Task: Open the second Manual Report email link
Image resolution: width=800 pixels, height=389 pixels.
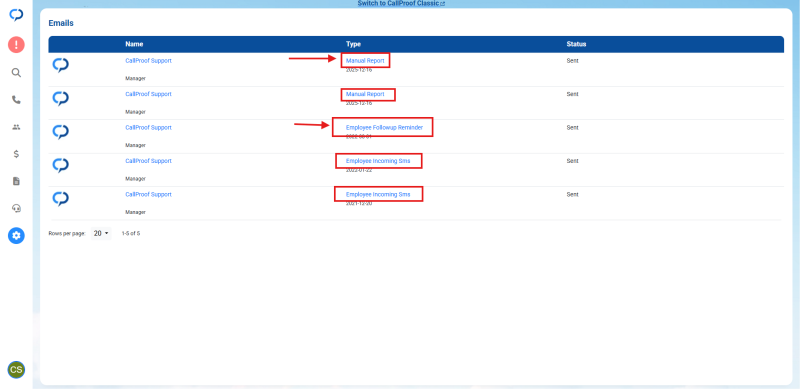Action: pos(365,94)
